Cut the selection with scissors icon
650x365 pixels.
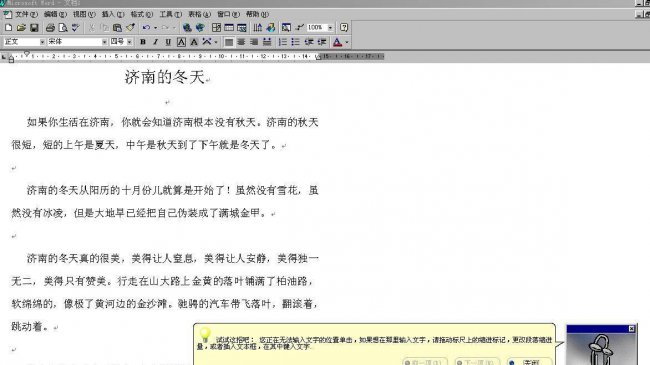pos(92,28)
